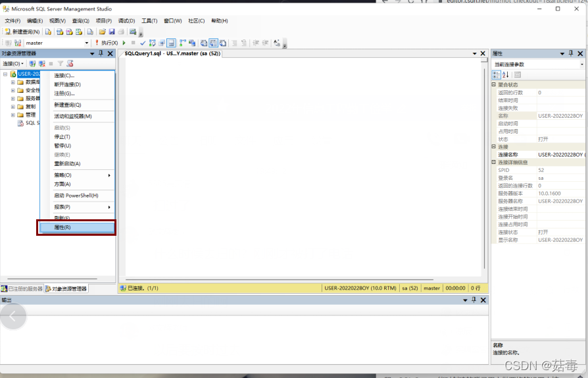Viewport: 588px width, 378px height.
Task: Open Activity Monitor from the standard toolbar
Action: [133, 32]
